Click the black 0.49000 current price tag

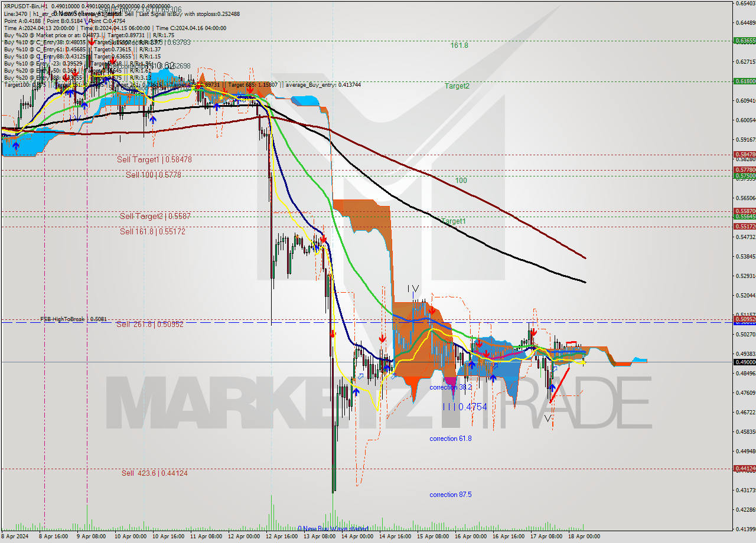click(x=744, y=362)
